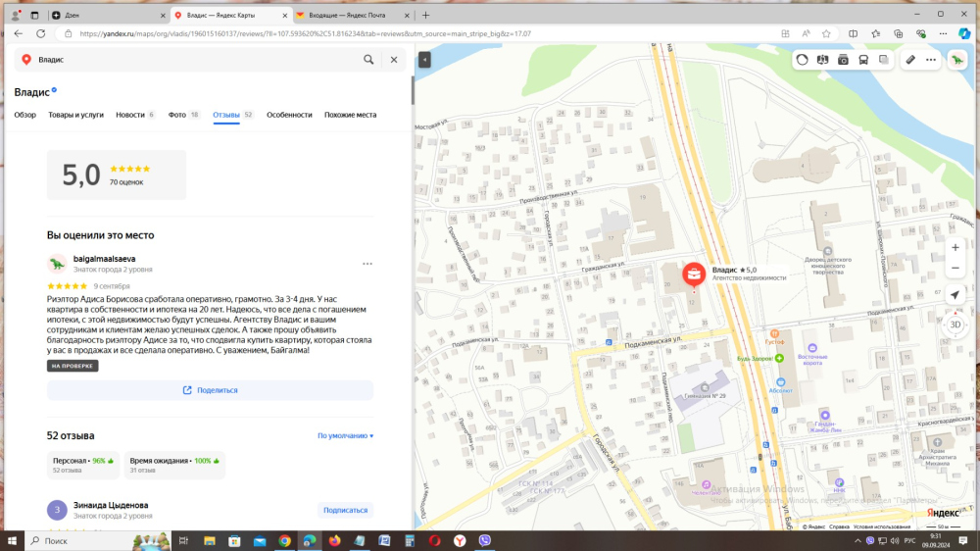Click the 5,0 rating summary card
The width and height of the screenshot is (980, 551).
[117, 175]
